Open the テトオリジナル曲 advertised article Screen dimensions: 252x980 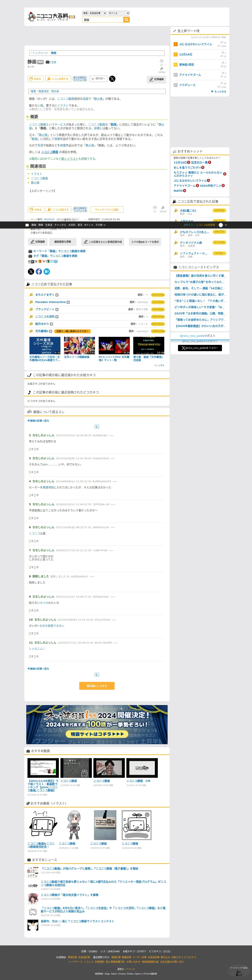(x=191, y=243)
